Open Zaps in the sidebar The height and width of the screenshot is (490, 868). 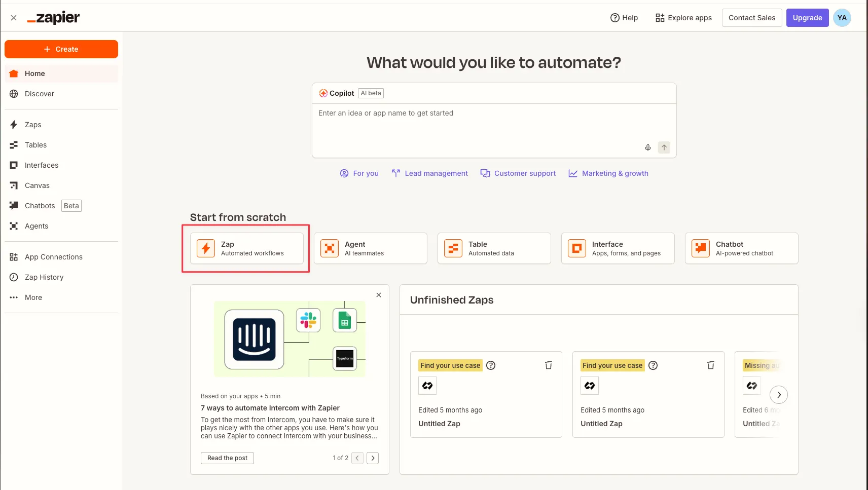click(x=61, y=125)
